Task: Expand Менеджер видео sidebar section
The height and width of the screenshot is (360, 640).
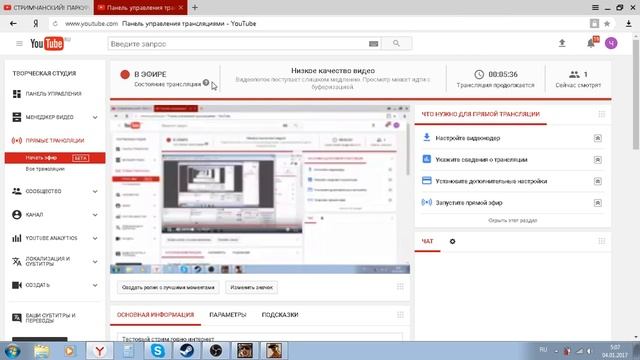Action: (x=95, y=118)
